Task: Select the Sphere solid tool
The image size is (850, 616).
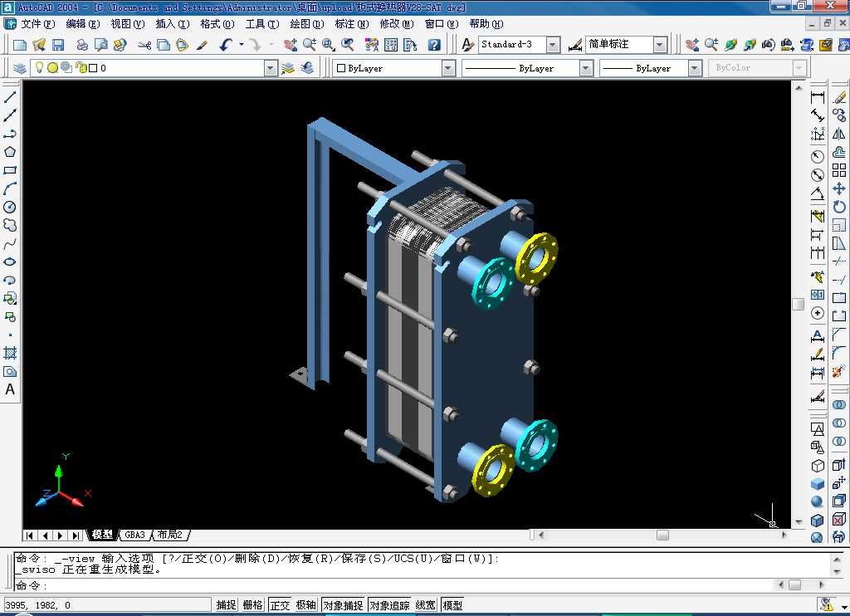Action: pos(818,502)
